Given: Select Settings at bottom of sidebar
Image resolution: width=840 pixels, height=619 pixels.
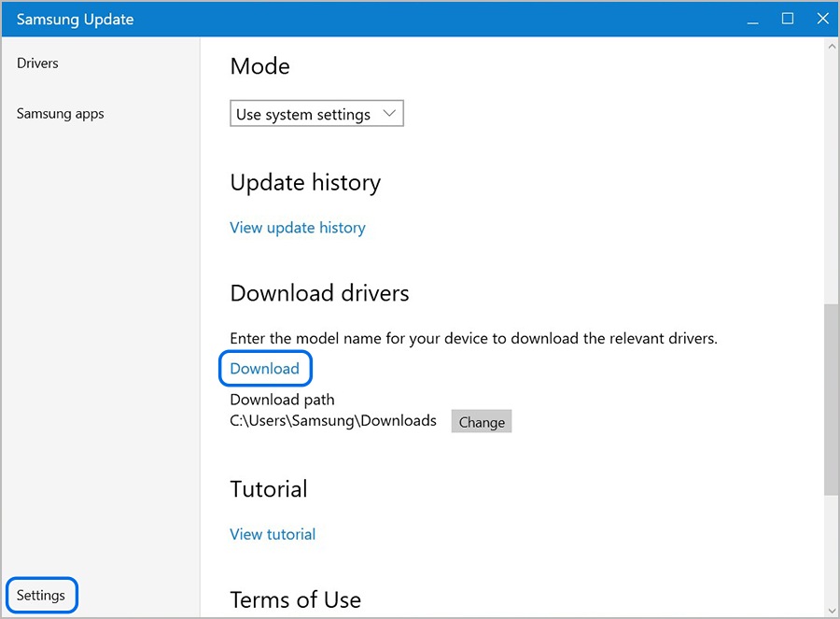Looking at the screenshot, I should point(41,595).
